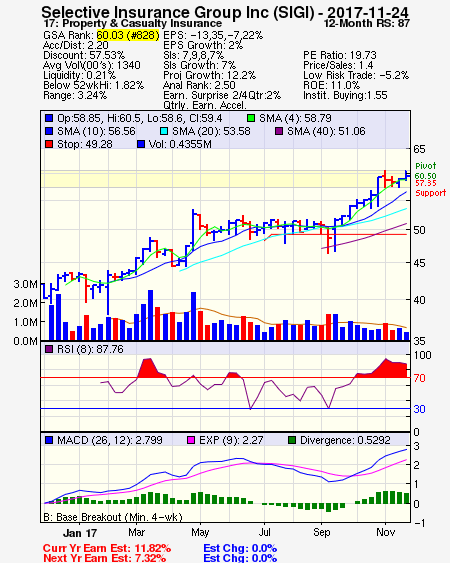Click the Anal Rank: 2.50 text
The image size is (450, 563).
tap(199, 85)
